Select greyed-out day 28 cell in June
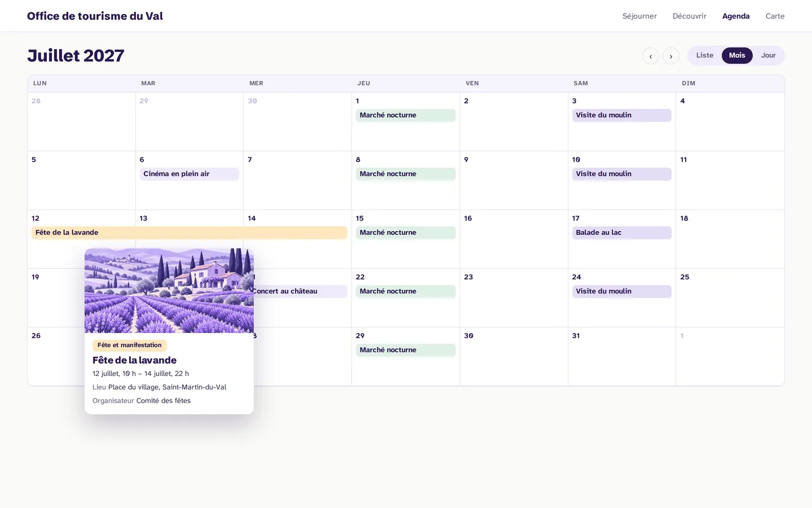 click(x=81, y=122)
